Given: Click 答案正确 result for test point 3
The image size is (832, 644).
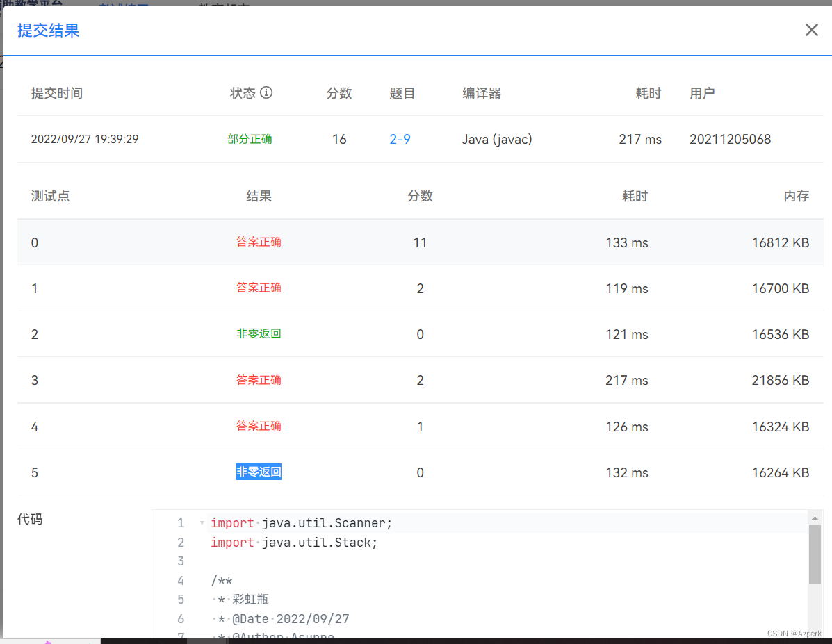Looking at the screenshot, I should [x=259, y=380].
